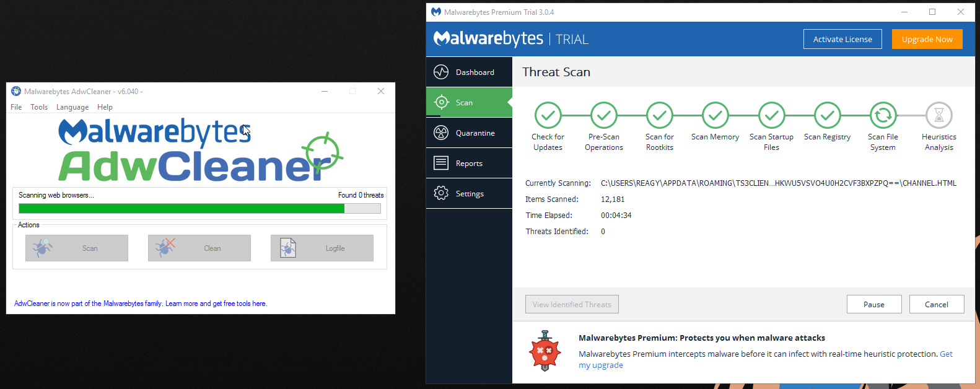Click the Scan File System progress icon

pos(883,115)
